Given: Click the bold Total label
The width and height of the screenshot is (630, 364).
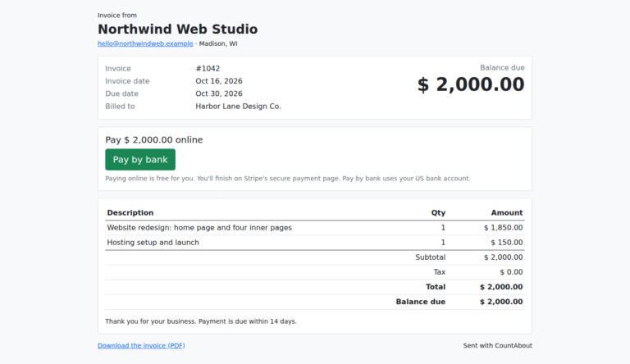Looking at the screenshot, I should coord(436,287).
